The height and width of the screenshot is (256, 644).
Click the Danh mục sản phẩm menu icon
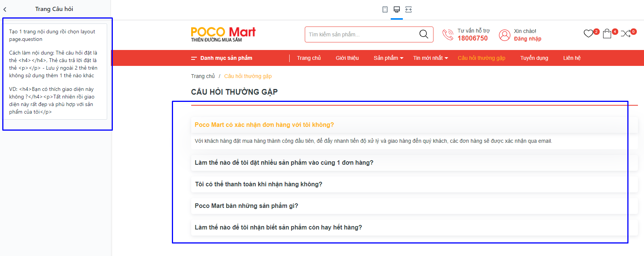pos(194,58)
